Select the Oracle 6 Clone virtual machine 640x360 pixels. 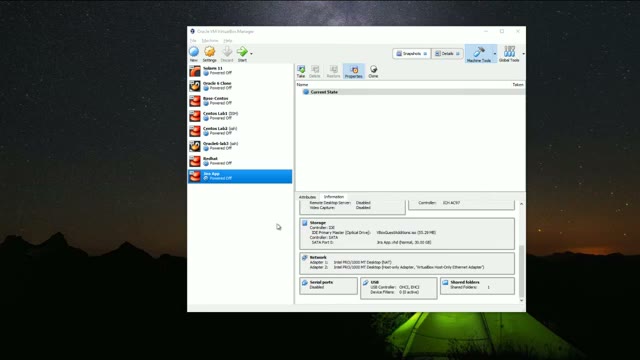point(240,86)
